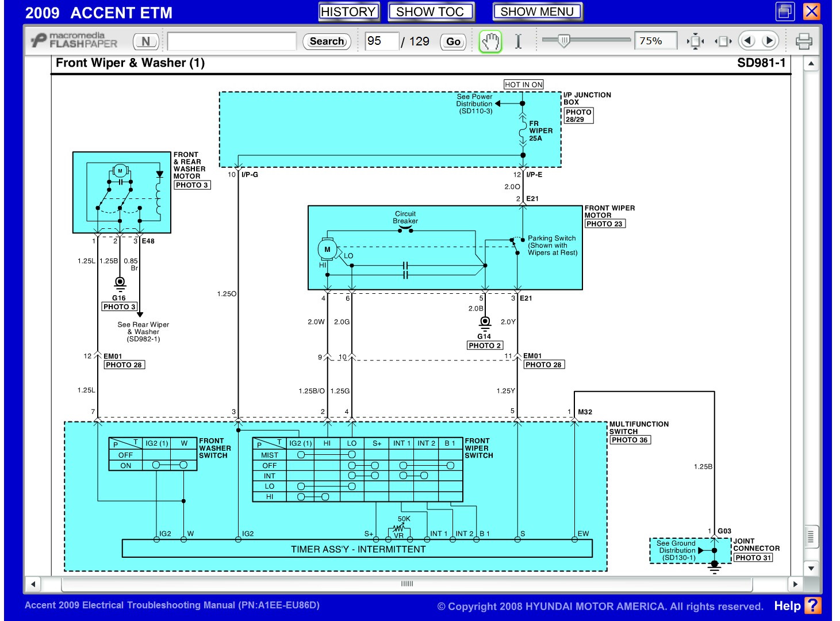
Task: Click the washer motor M symbol
Action: click(120, 171)
